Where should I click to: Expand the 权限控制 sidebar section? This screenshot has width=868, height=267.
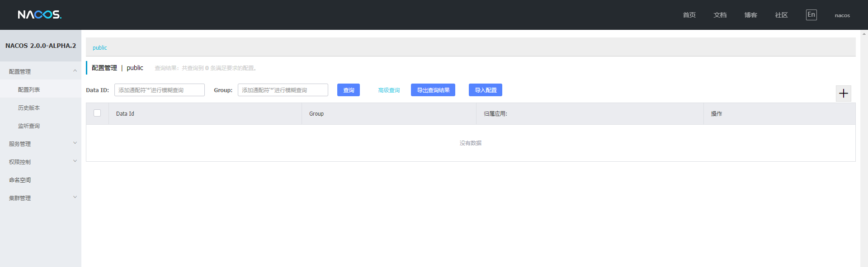tap(41, 162)
